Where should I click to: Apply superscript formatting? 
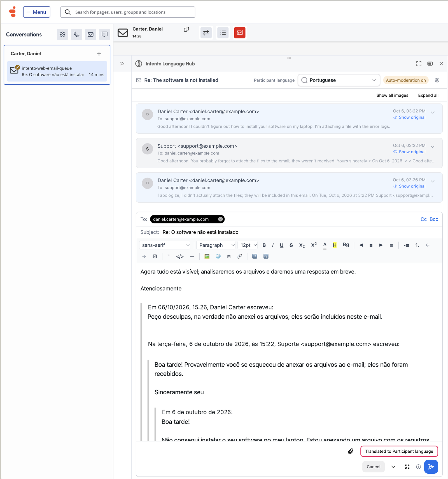314,245
